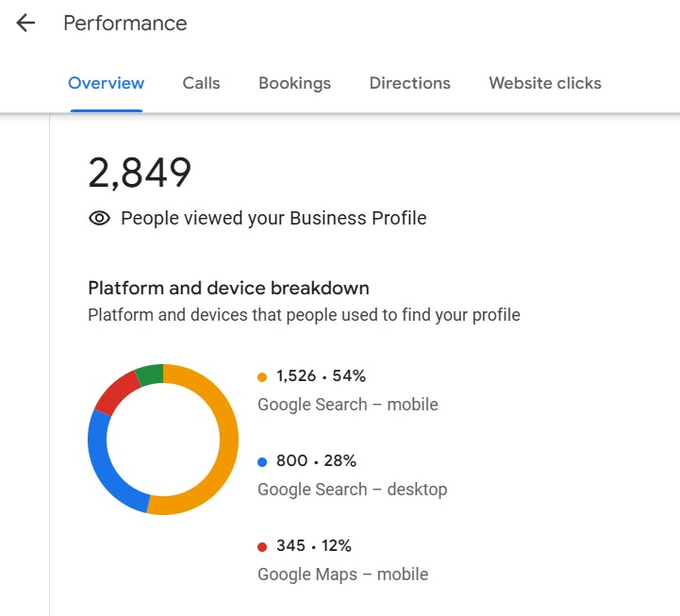Click the blue legend dot for 800

click(x=262, y=462)
